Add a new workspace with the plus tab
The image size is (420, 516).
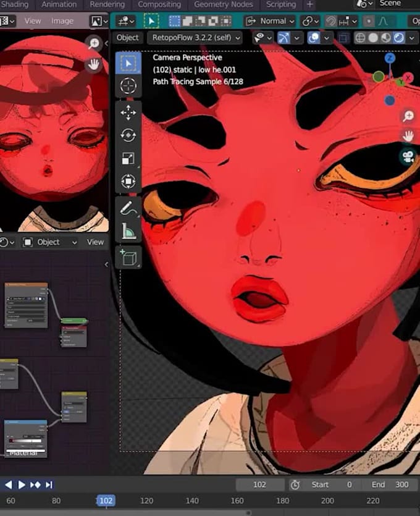pyautogui.click(x=309, y=4)
